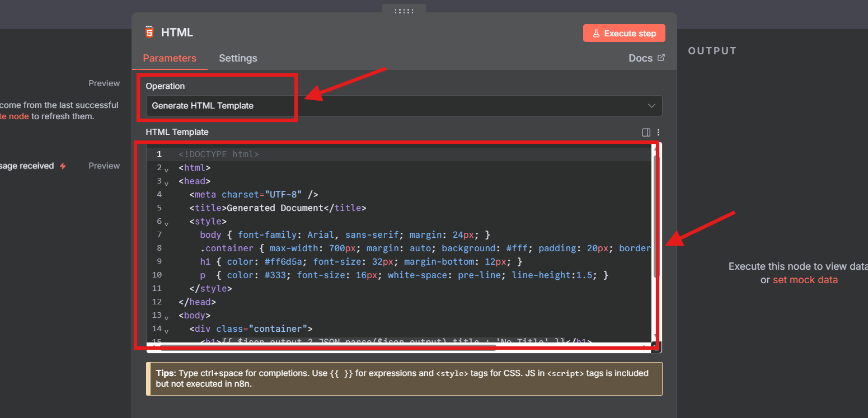The height and width of the screenshot is (418, 868).
Task: Open Preview next to message received
Action: click(x=104, y=166)
